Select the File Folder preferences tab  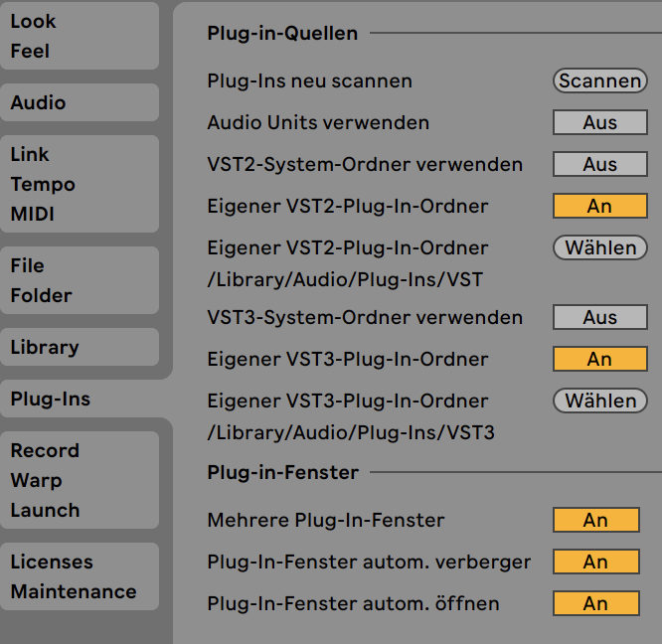(x=79, y=280)
